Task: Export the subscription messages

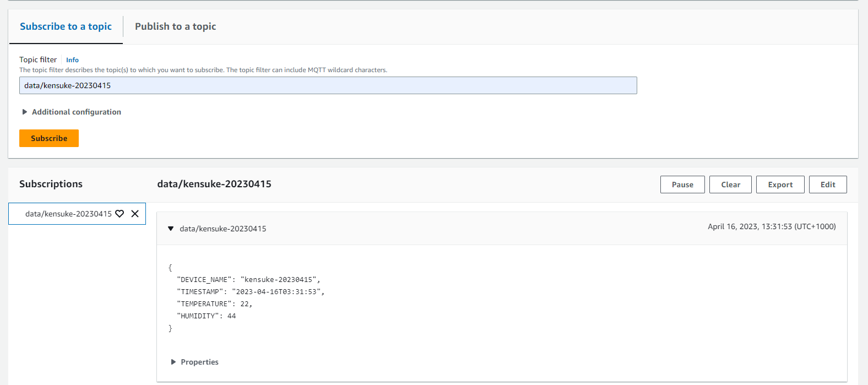Action: [x=780, y=185]
